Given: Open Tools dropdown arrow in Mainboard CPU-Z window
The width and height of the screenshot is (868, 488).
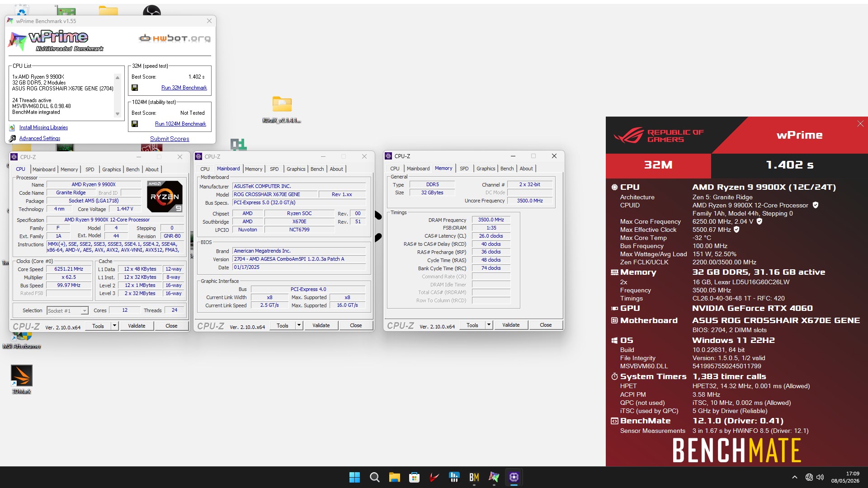Looking at the screenshot, I should point(299,325).
